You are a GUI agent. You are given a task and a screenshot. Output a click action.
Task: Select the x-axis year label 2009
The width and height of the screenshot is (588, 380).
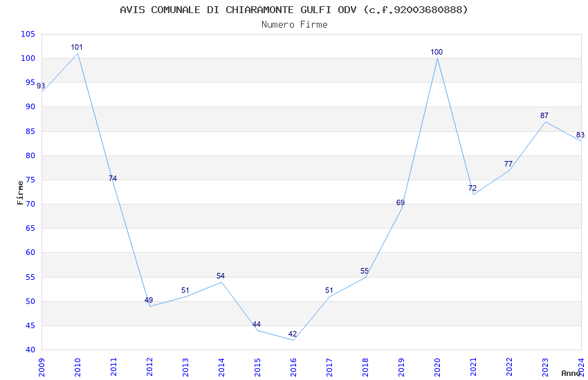coord(42,367)
